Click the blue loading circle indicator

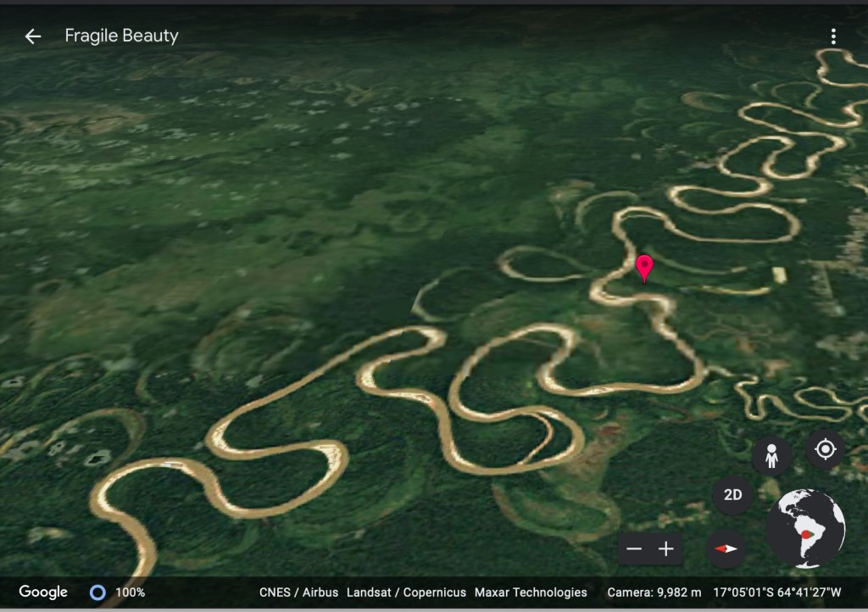(97, 593)
